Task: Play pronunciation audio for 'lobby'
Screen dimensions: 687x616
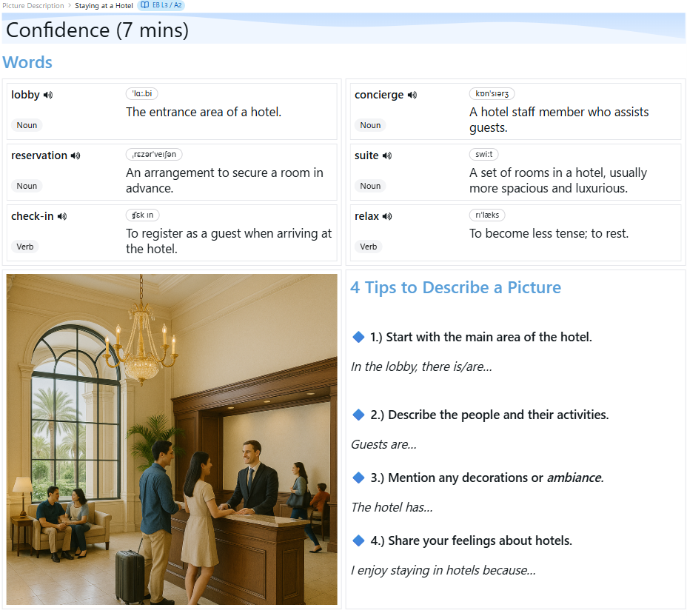Action: [x=47, y=94]
